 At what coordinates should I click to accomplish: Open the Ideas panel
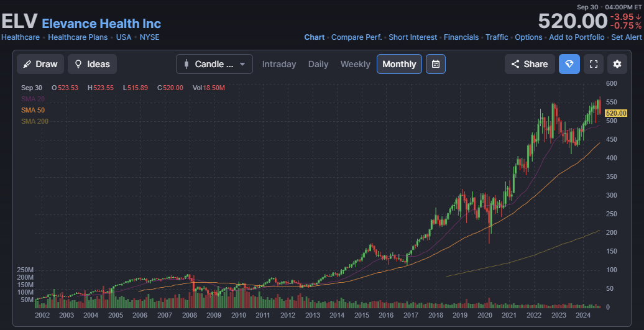click(92, 64)
